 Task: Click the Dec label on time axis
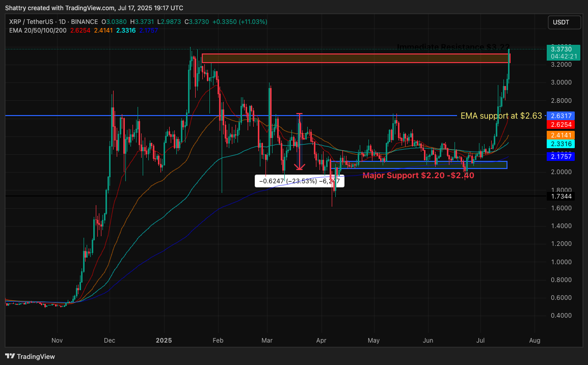110,340
